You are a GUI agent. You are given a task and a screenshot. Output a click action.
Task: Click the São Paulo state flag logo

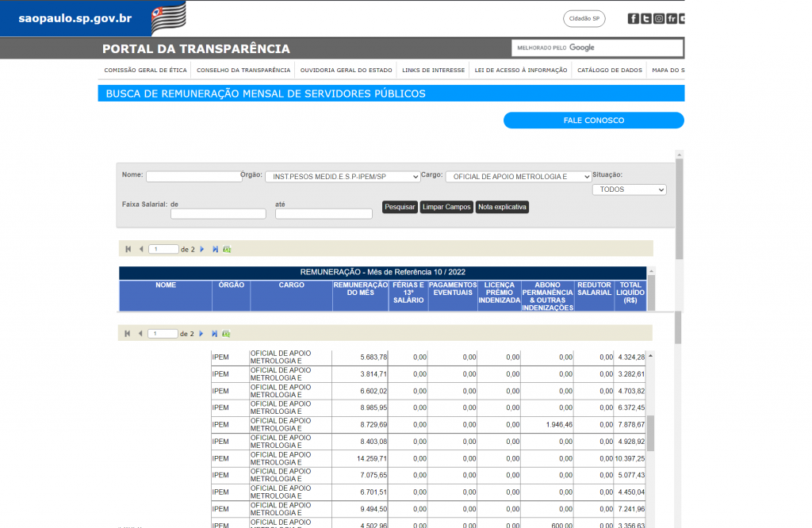pyautogui.click(x=168, y=17)
